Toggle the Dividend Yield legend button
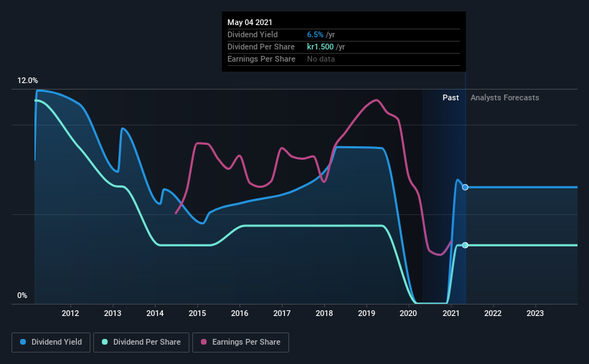589x364 pixels. pyautogui.click(x=51, y=343)
